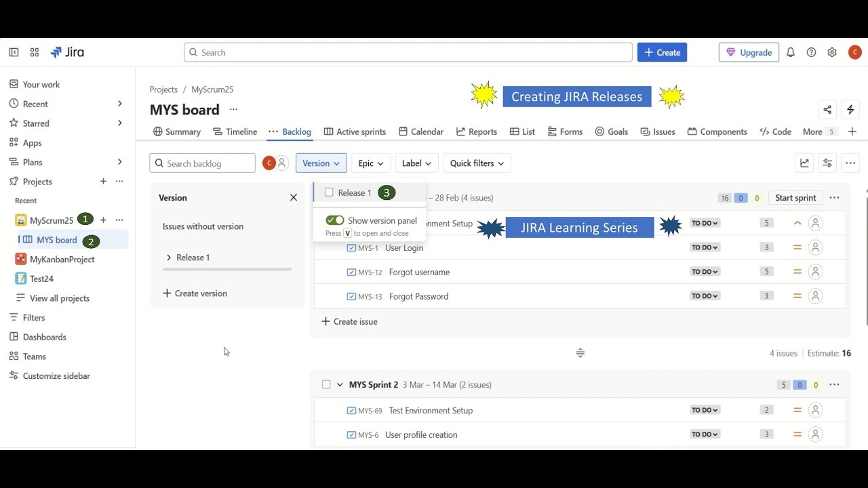
Task: Open the first sprint's ellipsis menu
Action: [x=834, y=197]
